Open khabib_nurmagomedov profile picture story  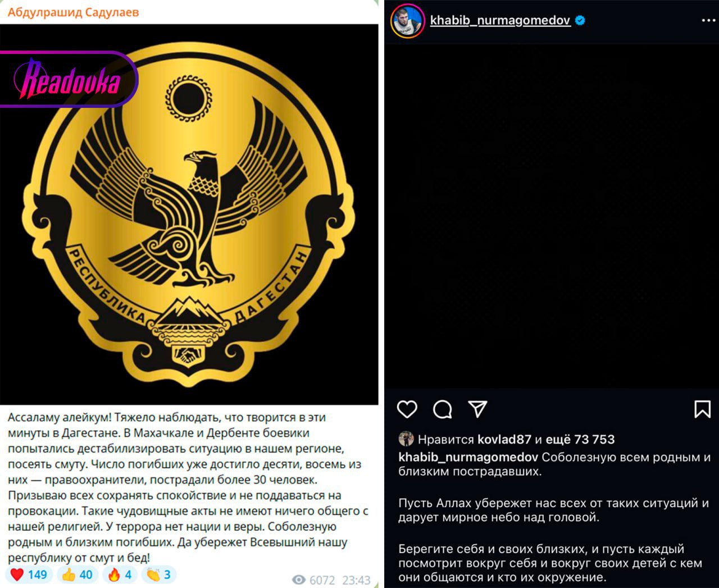tap(407, 21)
